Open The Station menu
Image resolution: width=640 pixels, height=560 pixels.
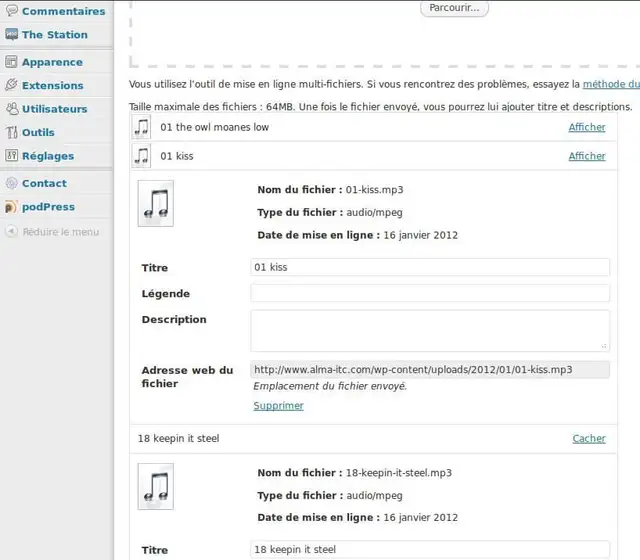click(55, 35)
